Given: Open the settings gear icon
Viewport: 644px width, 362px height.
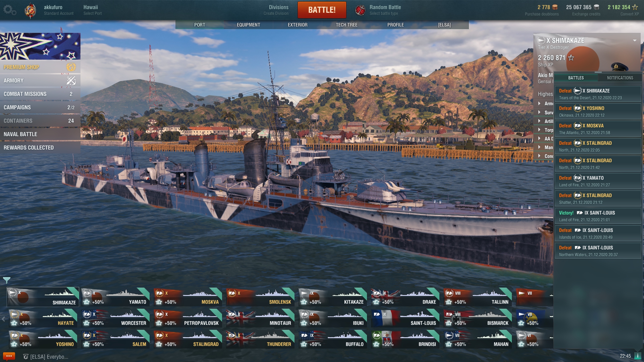Looking at the screenshot, I should [x=9, y=10].
